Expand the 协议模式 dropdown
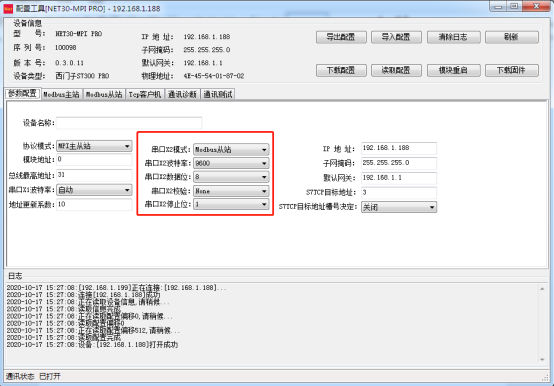 [94, 146]
